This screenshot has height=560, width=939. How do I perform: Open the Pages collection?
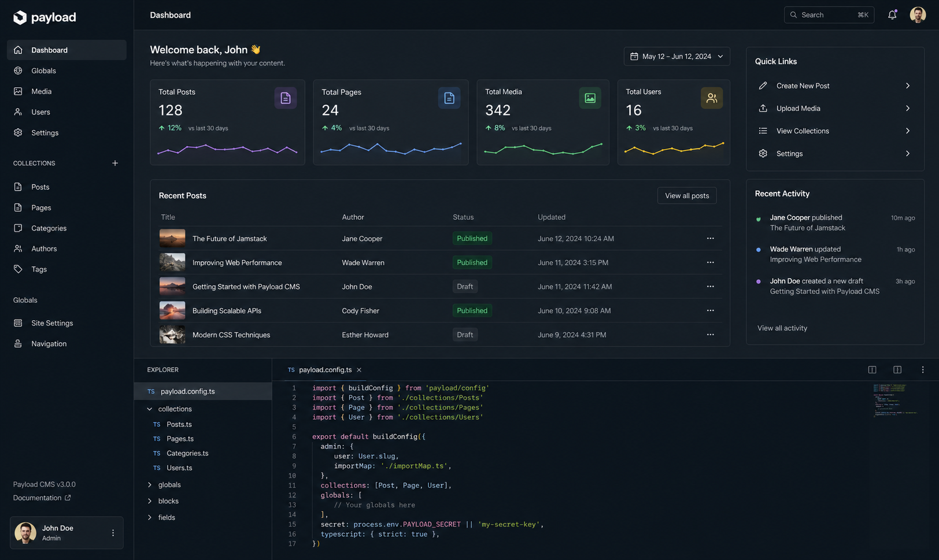click(x=66, y=207)
